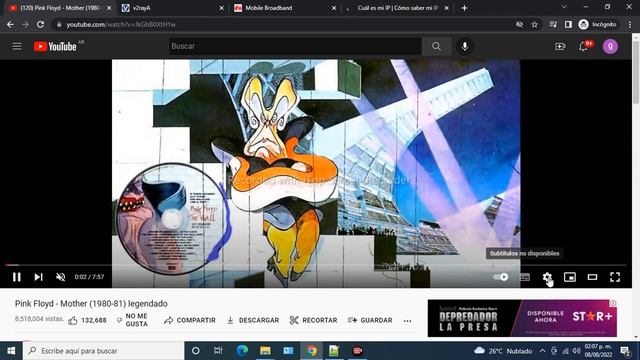Open the tab search dropdown chevron
Viewport: 640px width, 360px height.
(x=564, y=7)
